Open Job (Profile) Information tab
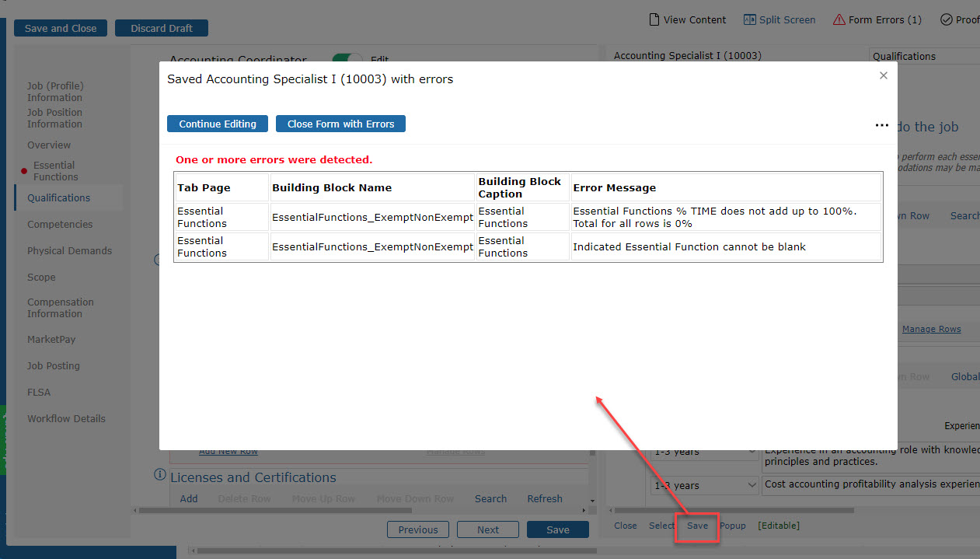This screenshot has width=980, height=559. tap(55, 92)
